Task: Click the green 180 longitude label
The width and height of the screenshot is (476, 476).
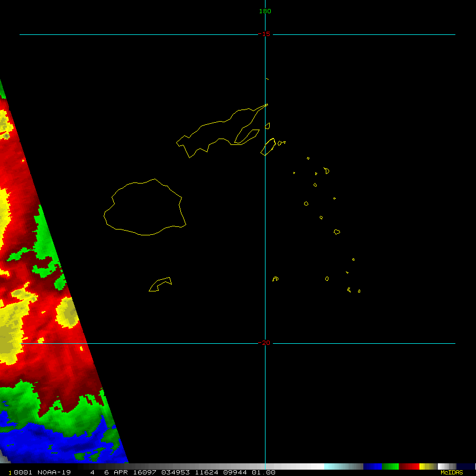Action: click(x=265, y=11)
